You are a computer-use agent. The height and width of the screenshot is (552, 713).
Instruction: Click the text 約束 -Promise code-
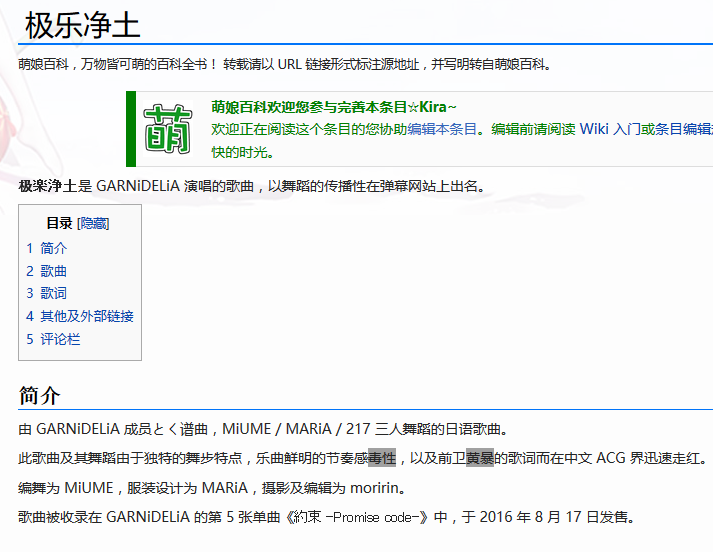[x=355, y=517]
